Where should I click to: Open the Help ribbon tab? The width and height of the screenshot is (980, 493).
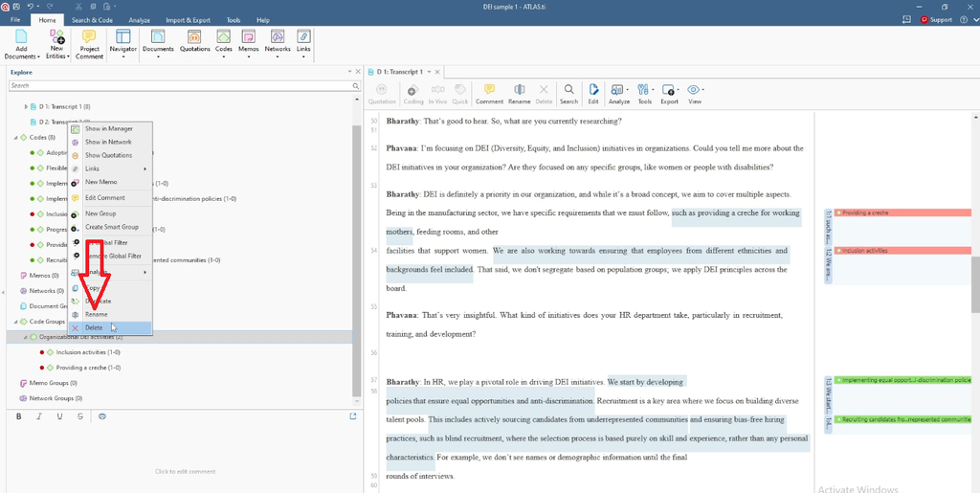coord(263,20)
